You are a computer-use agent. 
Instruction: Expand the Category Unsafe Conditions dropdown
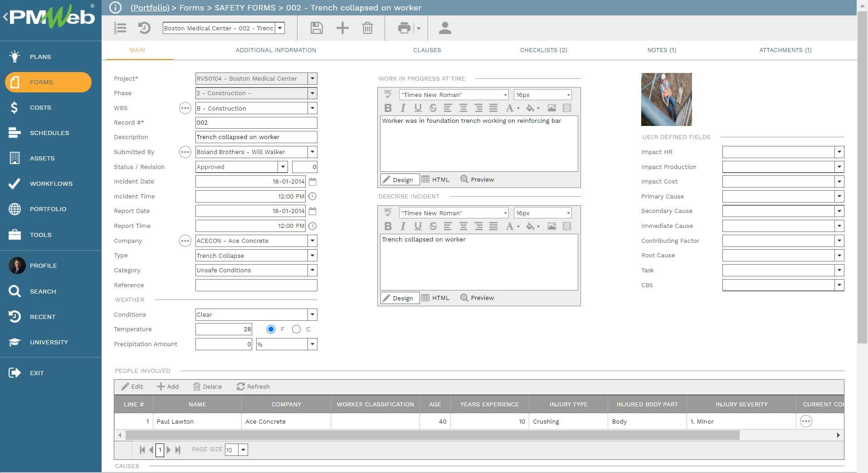pyautogui.click(x=312, y=270)
